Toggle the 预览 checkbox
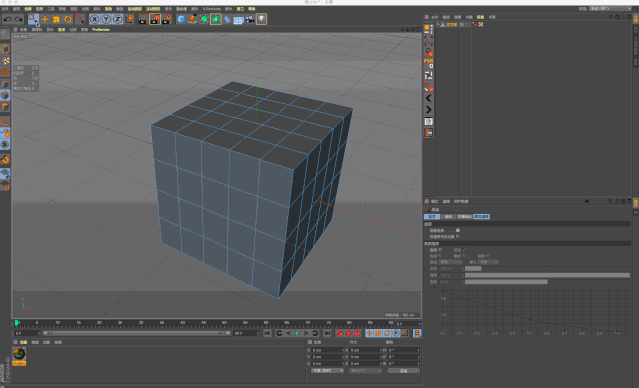The width and height of the screenshot is (639, 388). (464, 250)
